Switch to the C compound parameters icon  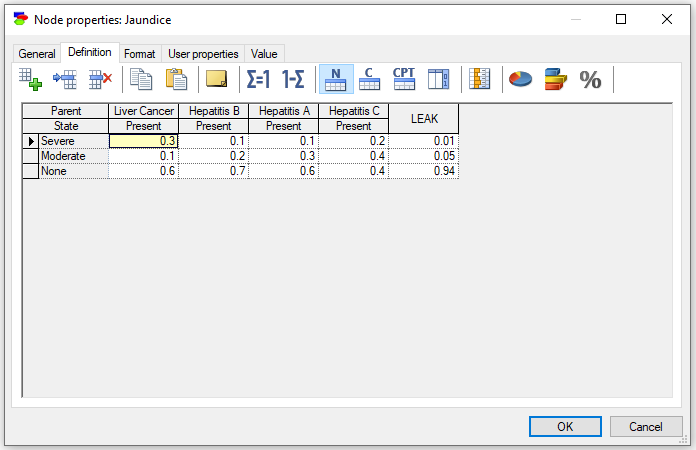[369, 79]
